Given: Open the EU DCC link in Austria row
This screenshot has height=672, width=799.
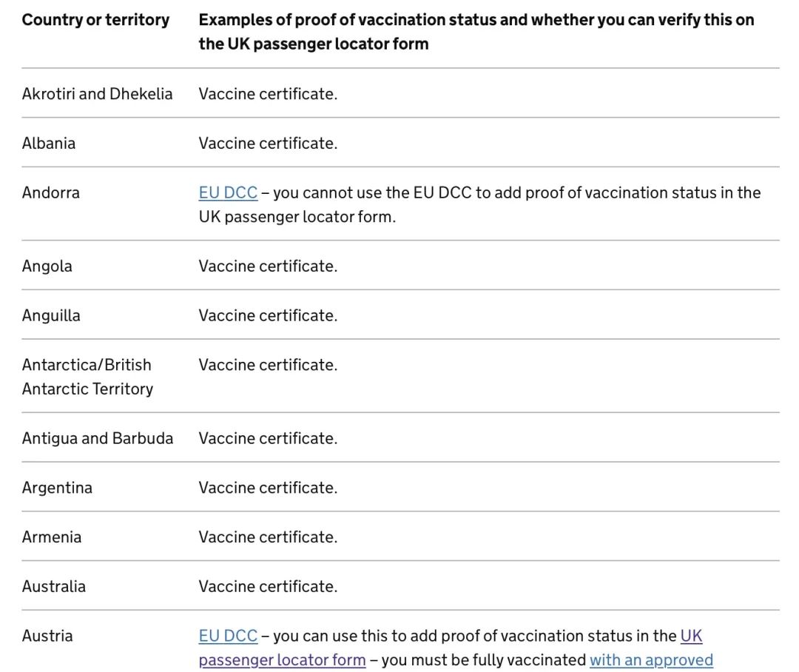Looking at the screenshot, I should coord(228,636).
